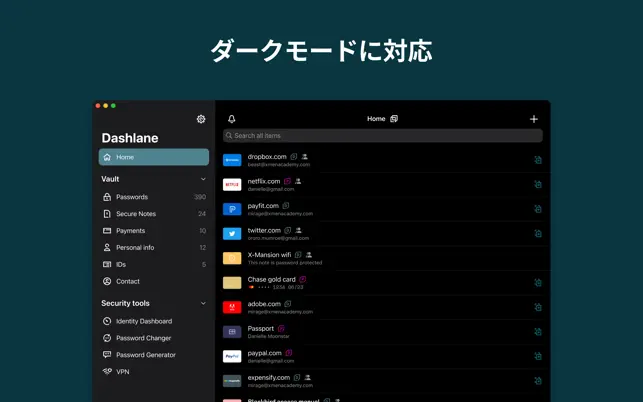Launch Password Changer tool
The width and height of the screenshot is (643, 402).
[154, 338]
